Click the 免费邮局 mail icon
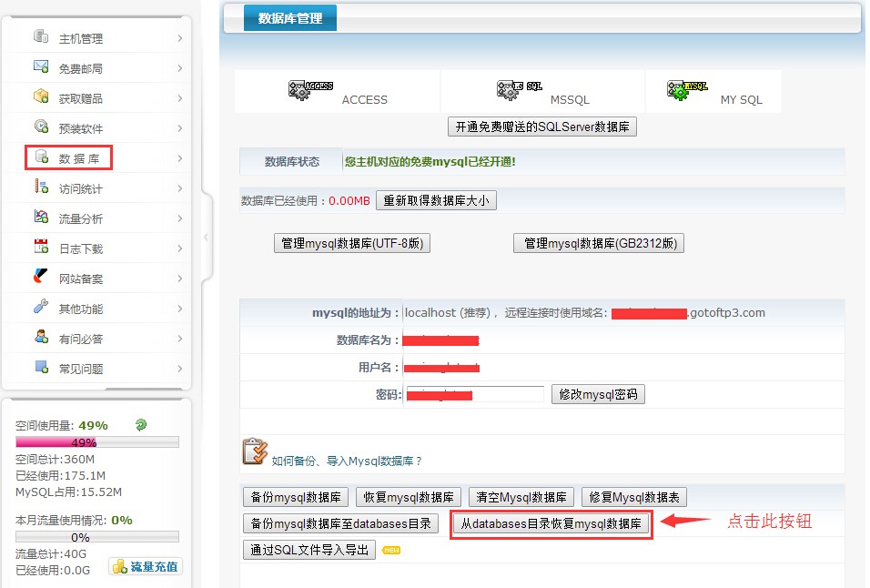Image resolution: width=870 pixels, height=588 pixels. click(x=41, y=67)
